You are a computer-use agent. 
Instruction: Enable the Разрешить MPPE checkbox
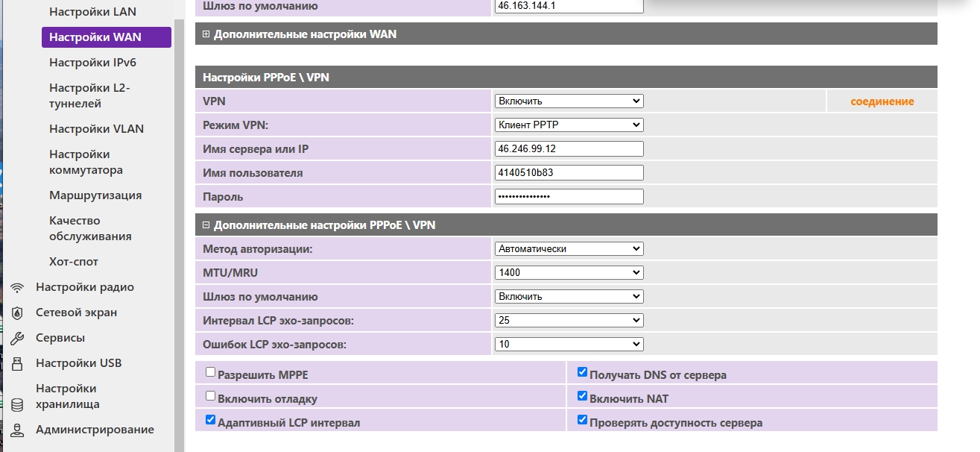tap(210, 372)
